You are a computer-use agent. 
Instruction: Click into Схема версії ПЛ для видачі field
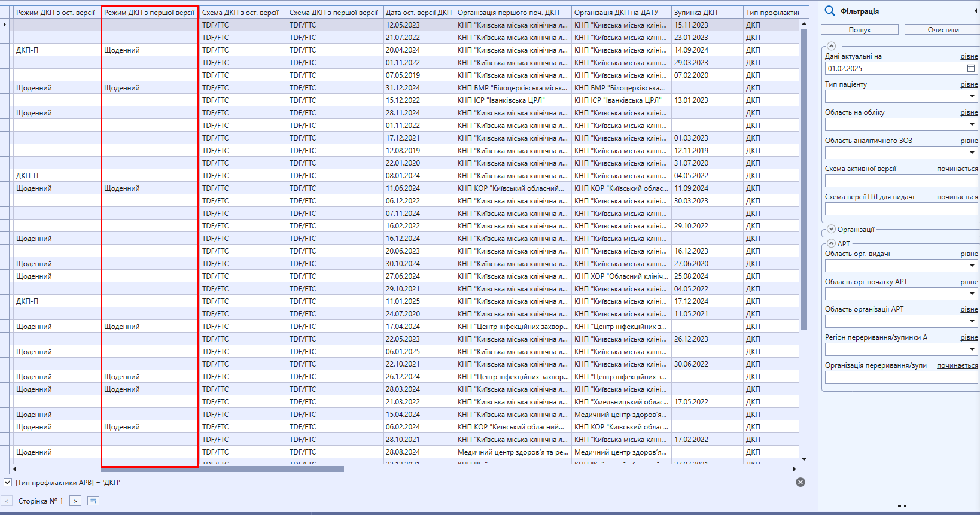pos(901,209)
